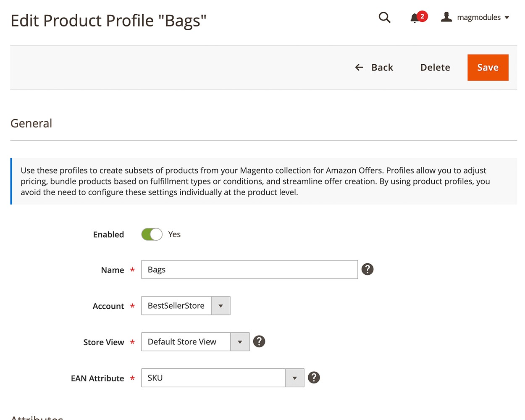Toggle the Enabled switch
The height and width of the screenshot is (420, 525).
tap(152, 234)
